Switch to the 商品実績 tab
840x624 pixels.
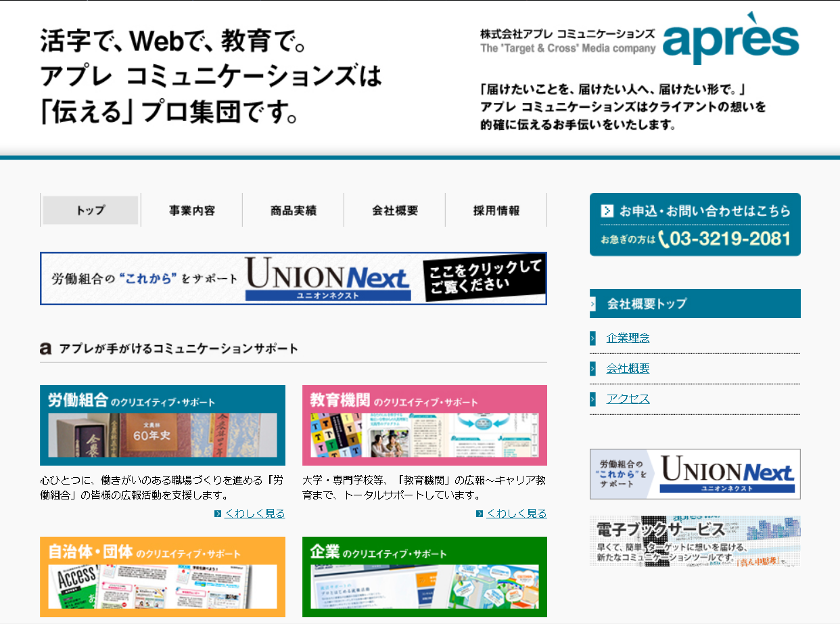point(293,210)
